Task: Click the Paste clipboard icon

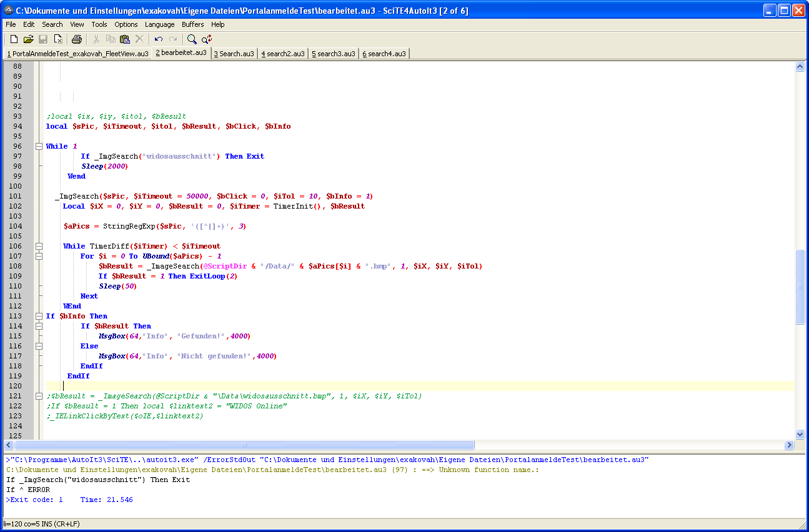Action: [125, 39]
